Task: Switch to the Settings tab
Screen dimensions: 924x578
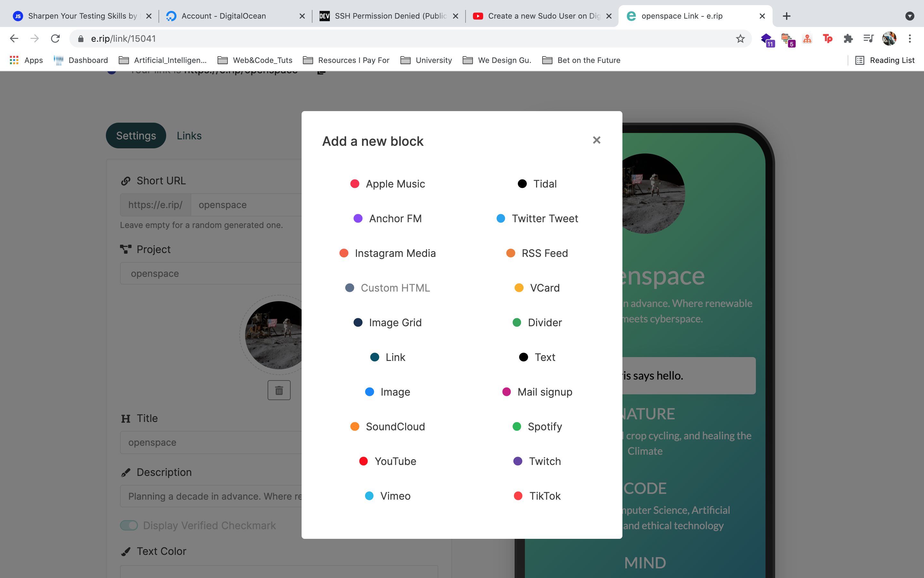Action: (x=136, y=136)
